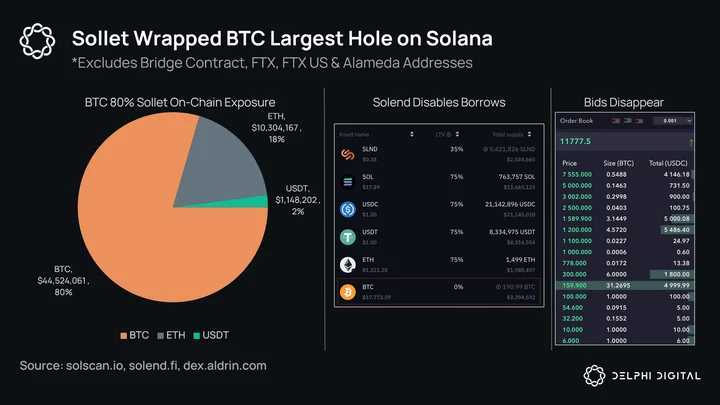The height and width of the screenshot is (405, 720).
Task: Click the Delphi Digital footer logo
Action: 642,376
